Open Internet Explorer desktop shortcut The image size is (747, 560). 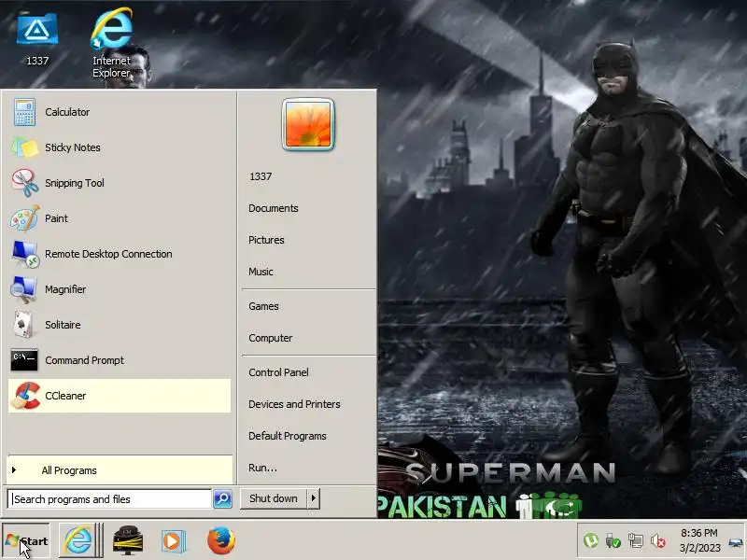click(x=111, y=29)
